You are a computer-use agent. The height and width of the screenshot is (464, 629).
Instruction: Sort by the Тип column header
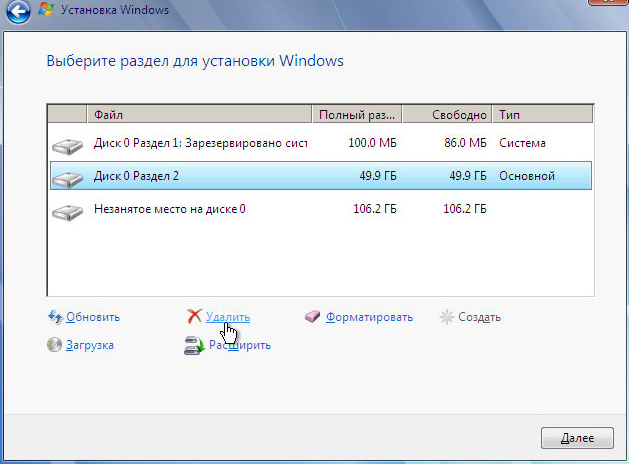click(543, 115)
